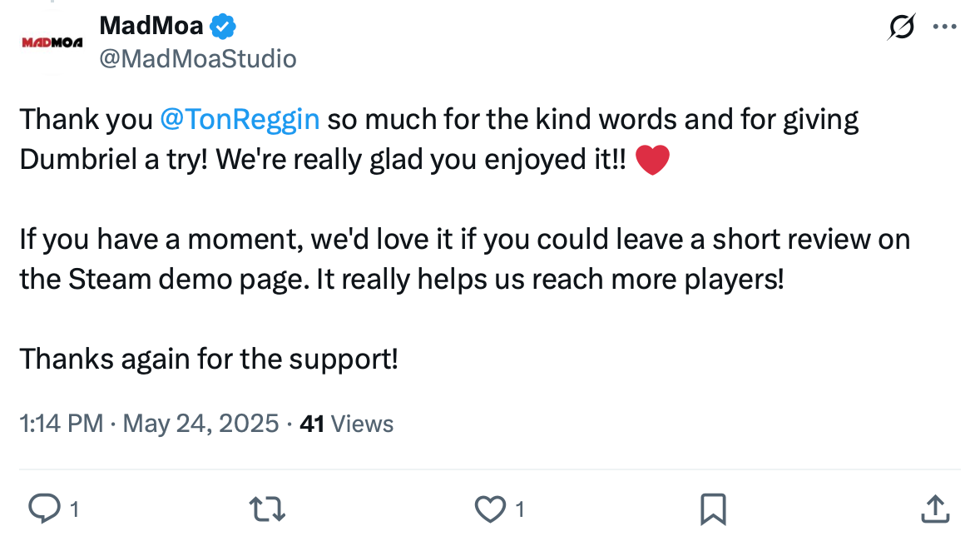Reply to MadMoa's post

45,505
